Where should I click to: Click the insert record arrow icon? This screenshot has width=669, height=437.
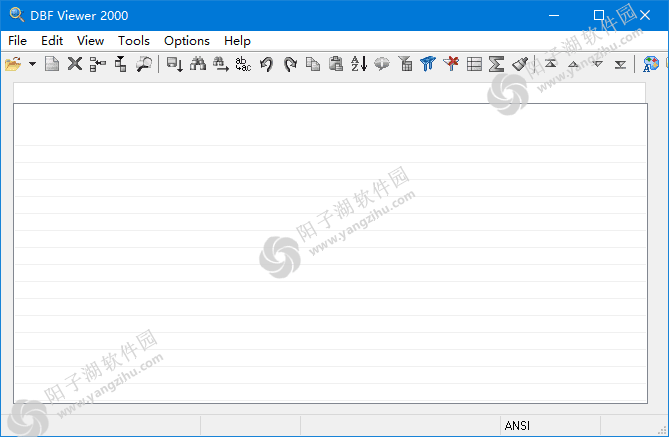pyautogui.click(x=98, y=64)
